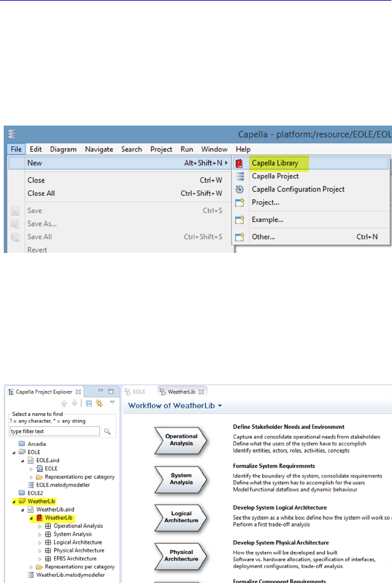Click the Capella Project stacked-lines icon

point(240,177)
